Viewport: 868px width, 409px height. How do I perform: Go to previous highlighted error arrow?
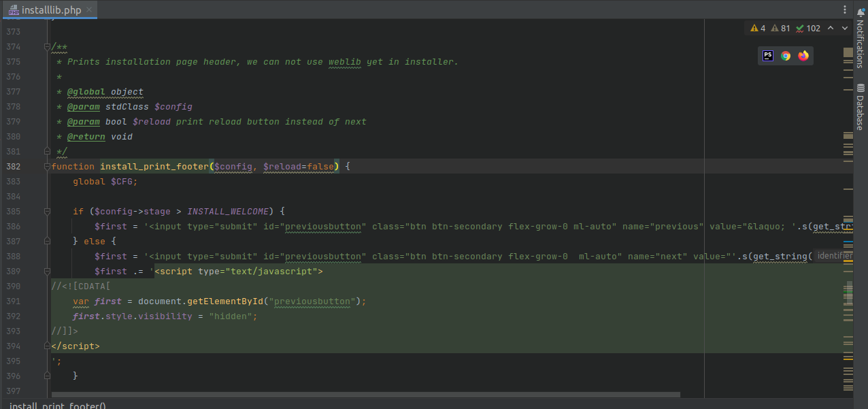coord(831,28)
